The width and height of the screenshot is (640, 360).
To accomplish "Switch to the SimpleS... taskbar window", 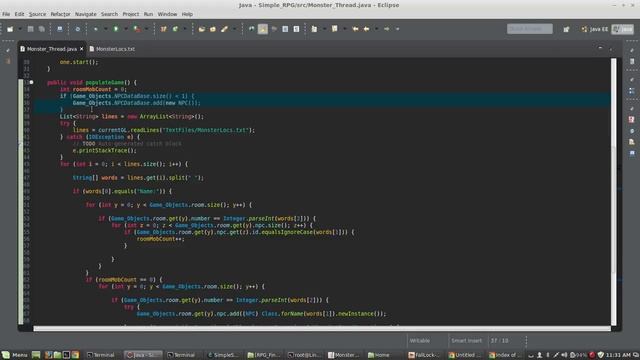I will (222, 355).
